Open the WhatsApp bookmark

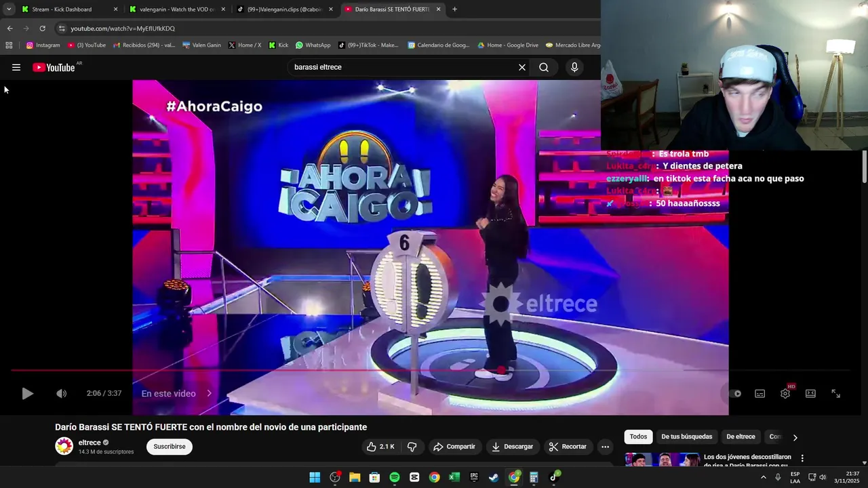[x=313, y=45]
